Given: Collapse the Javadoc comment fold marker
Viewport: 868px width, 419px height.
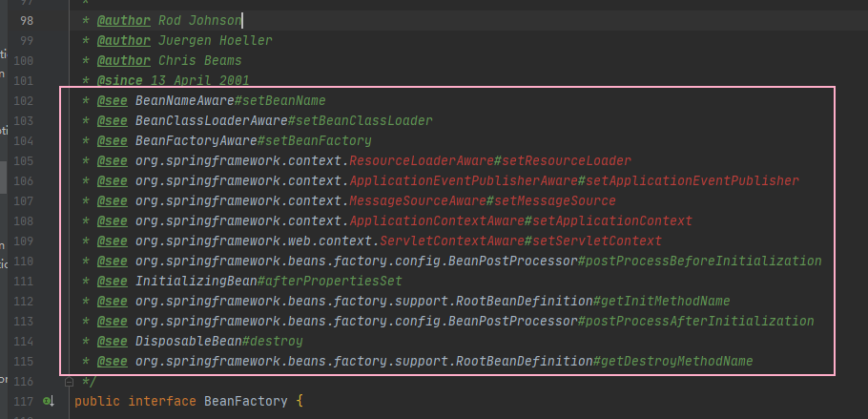Looking at the screenshot, I should pos(67,382).
